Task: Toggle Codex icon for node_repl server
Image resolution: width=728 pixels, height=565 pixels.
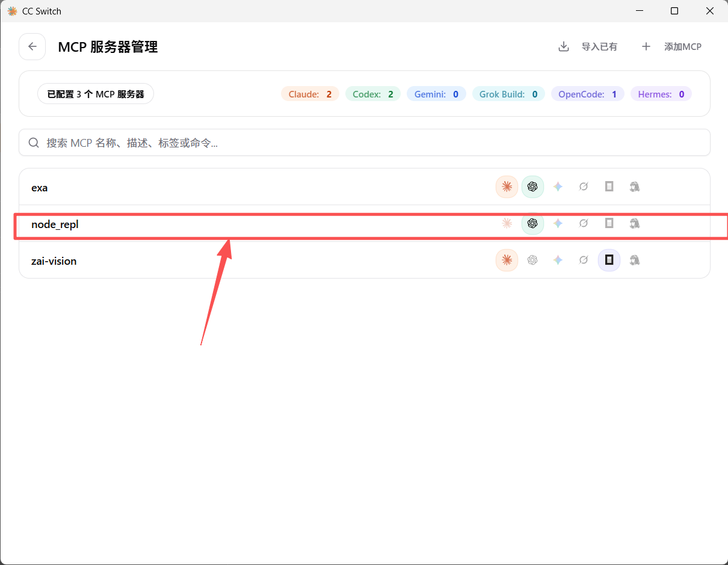Action: tap(532, 223)
